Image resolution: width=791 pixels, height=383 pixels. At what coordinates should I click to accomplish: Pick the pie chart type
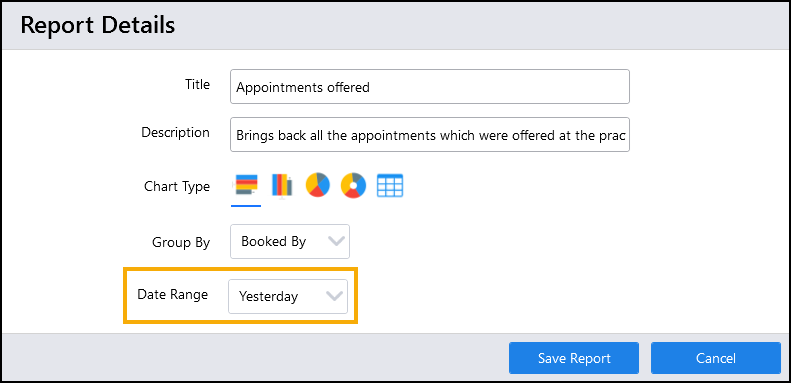tap(318, 185)
